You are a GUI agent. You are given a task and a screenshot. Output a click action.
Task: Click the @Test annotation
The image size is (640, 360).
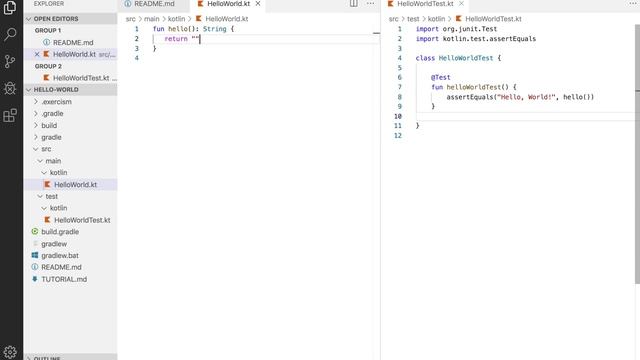coord(440,78)
